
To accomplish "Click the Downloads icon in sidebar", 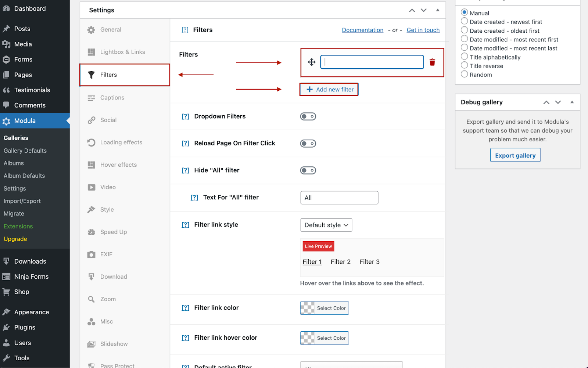I will (x=6, y=261).
